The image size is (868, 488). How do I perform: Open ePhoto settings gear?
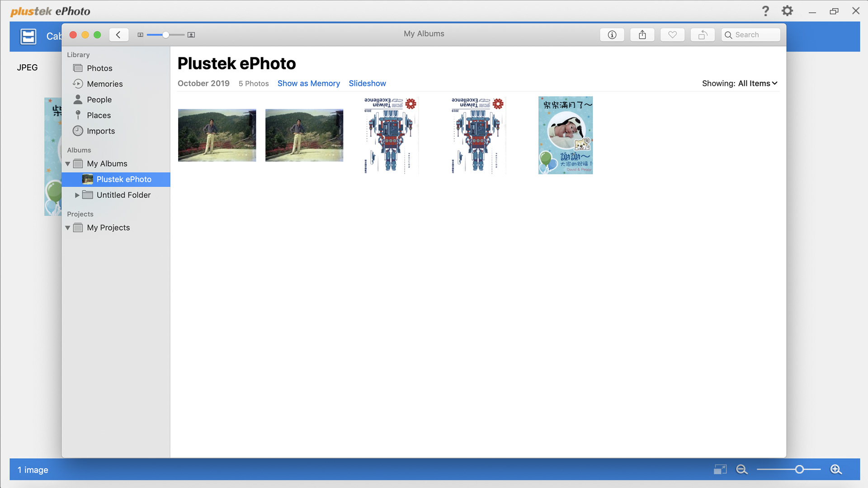pyautogui.click(x=787, y=11)
